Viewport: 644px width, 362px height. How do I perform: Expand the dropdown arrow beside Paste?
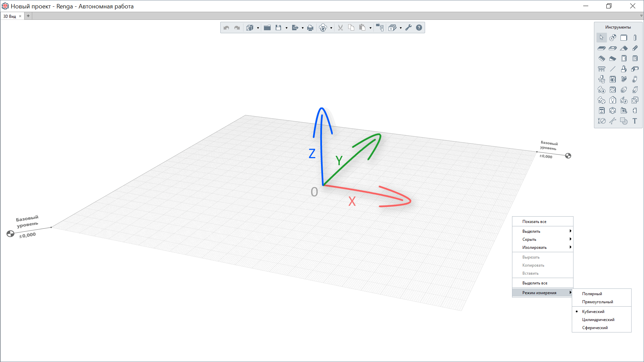point(370,28)
